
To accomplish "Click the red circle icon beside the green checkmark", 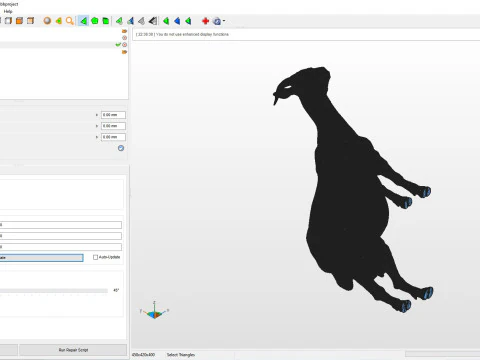I will pos(124,45).
